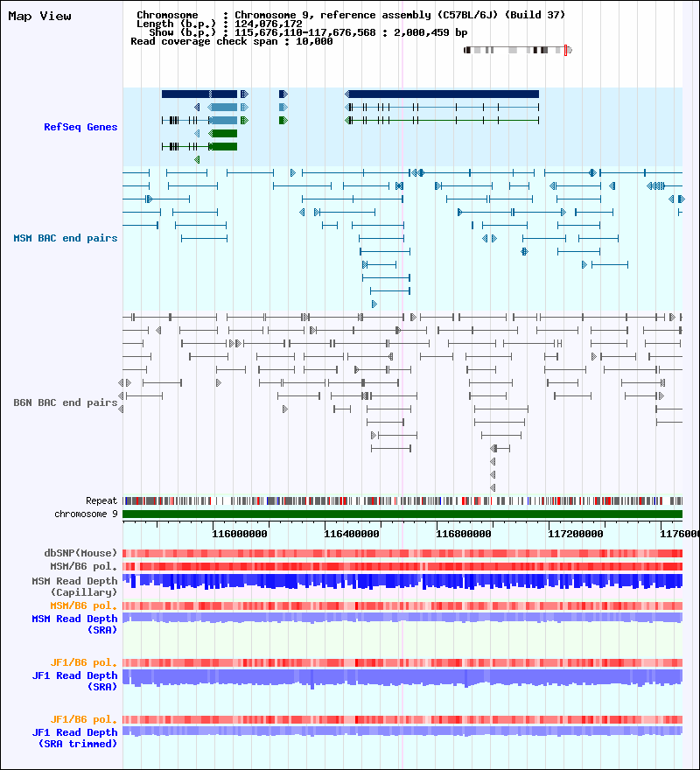
Task: Open the RefSeq Genes track label
Action: pos(80,127)
